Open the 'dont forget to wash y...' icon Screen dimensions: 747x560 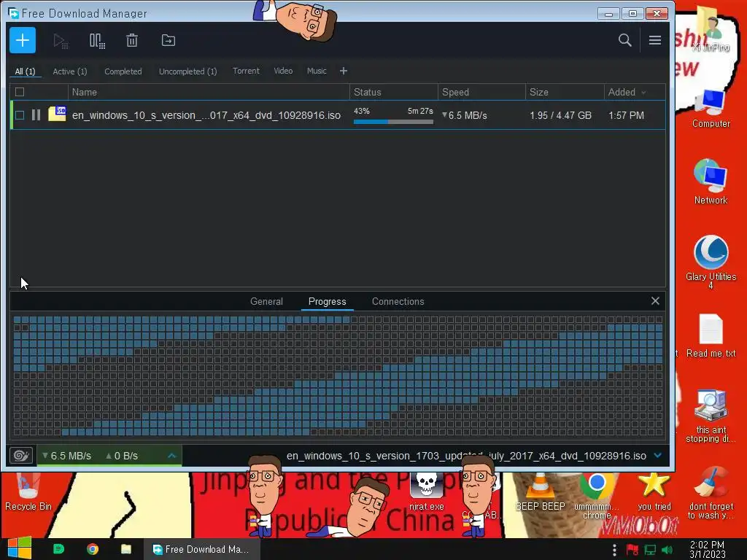point(711,493)
